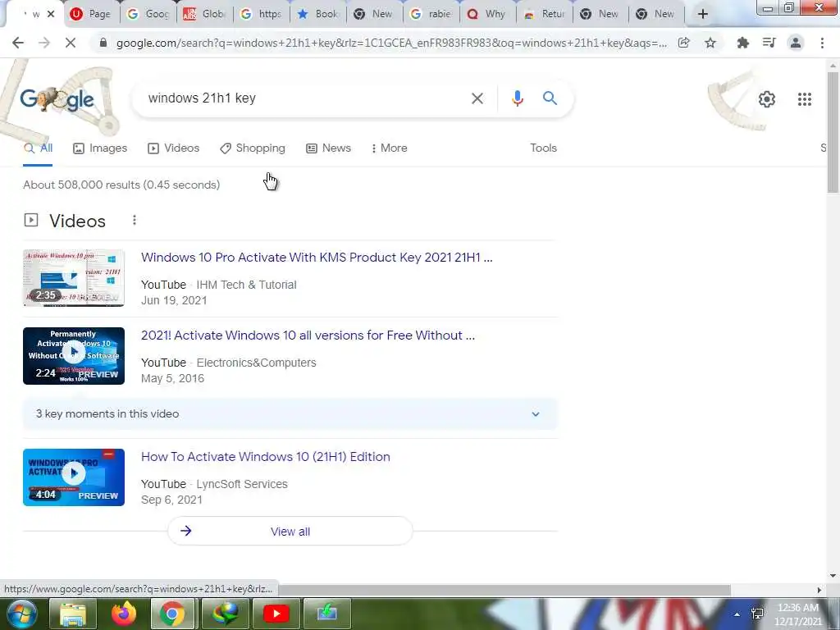This screenshot has height=630, width=840.
Task: Close the active 'w' tab
Action: (51, 14)
